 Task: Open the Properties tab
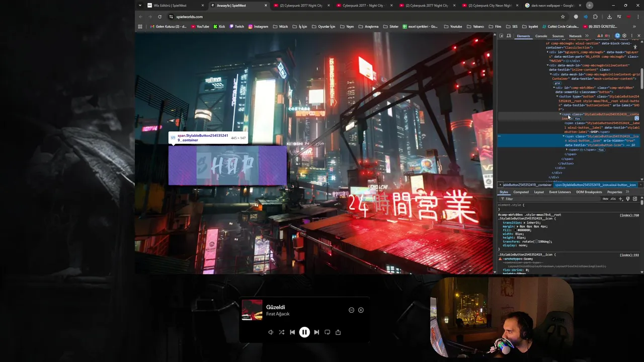click(614, 192)
